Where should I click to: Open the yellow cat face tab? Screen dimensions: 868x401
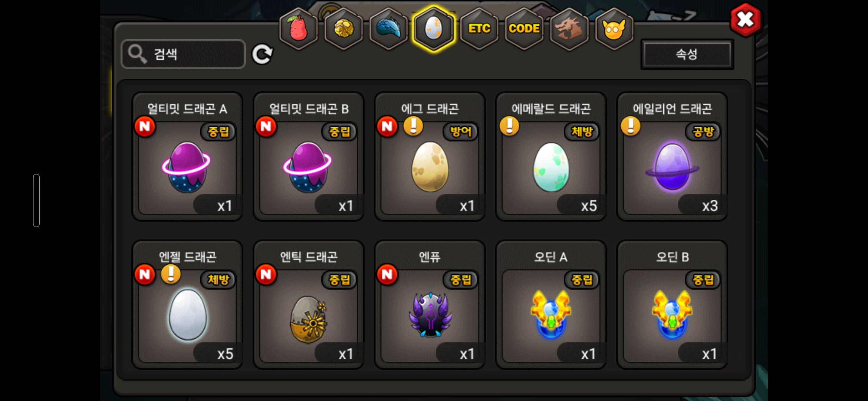tap(614, 29)
